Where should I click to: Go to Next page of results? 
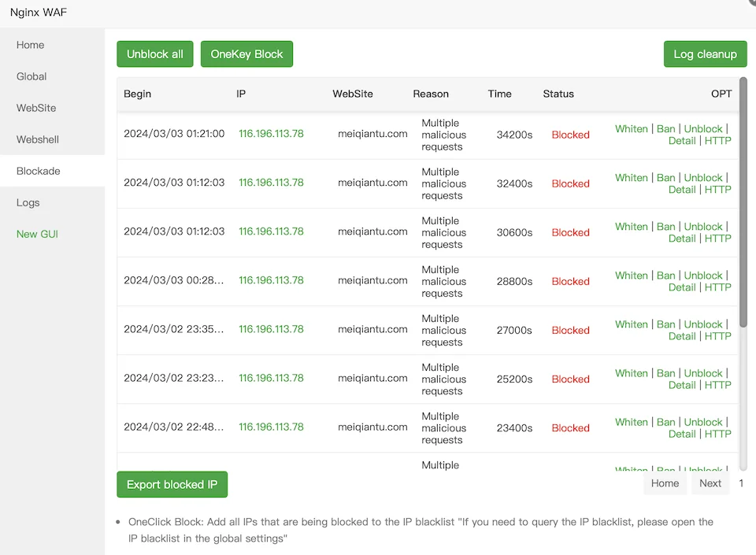[710, 483]
